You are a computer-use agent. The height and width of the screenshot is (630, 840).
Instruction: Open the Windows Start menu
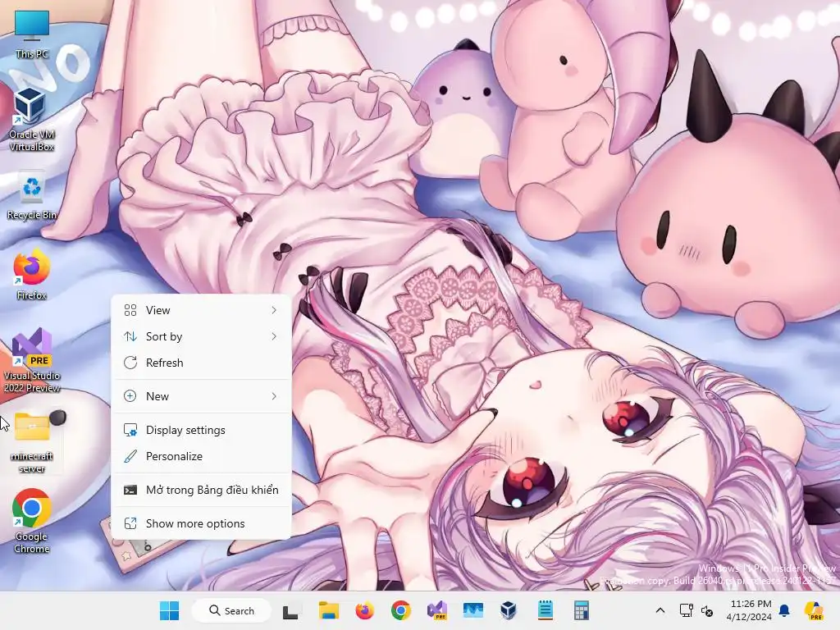pos(170,610)
